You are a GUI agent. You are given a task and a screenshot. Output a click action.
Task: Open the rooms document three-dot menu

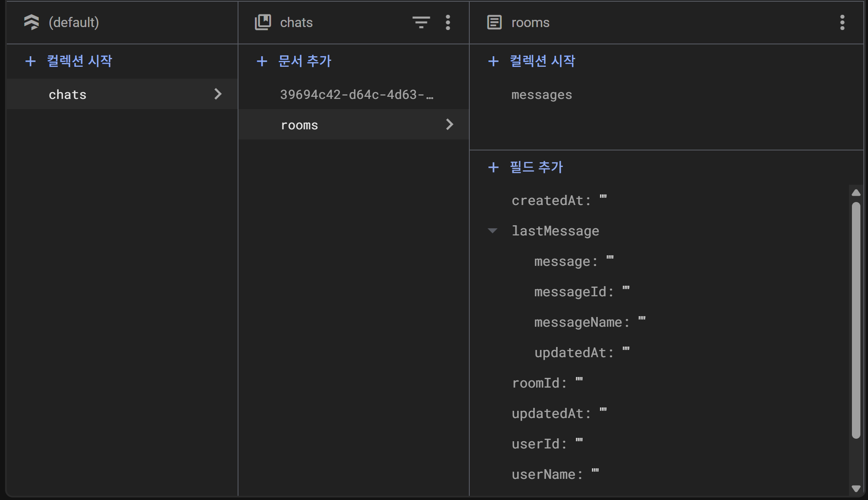tap(842, 22)
